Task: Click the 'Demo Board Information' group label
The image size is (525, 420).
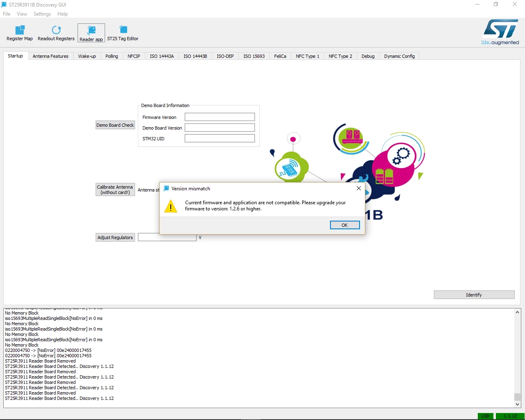Action: point(165,105)
